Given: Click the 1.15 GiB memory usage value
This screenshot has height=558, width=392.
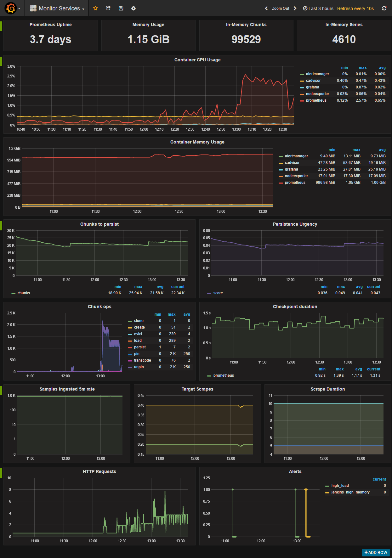Looking at the screenshot, I should click(x=148, y=39).
